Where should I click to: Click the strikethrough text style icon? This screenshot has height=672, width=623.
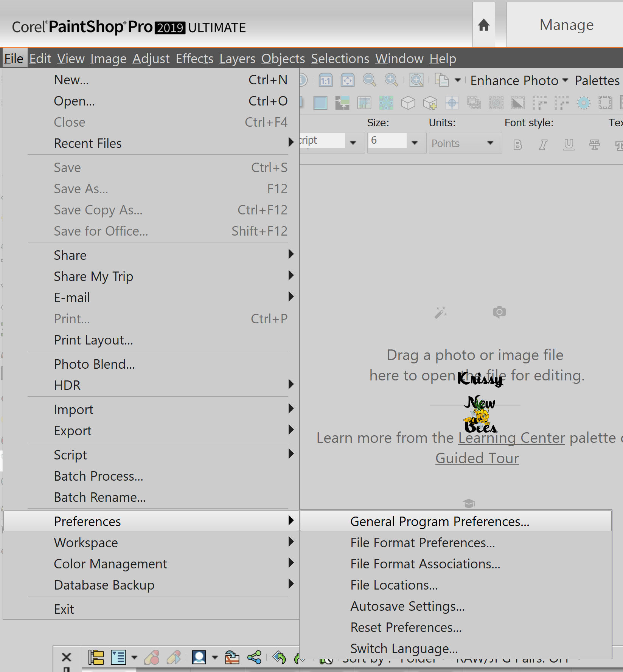(594, 144)
